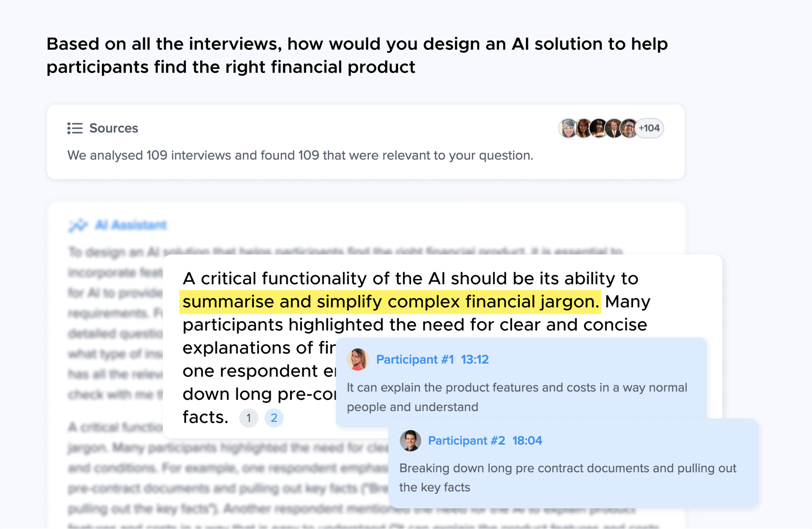Jump to timestamp 18:04
Screen dimensions: 812x529
(x=527, y=441)
